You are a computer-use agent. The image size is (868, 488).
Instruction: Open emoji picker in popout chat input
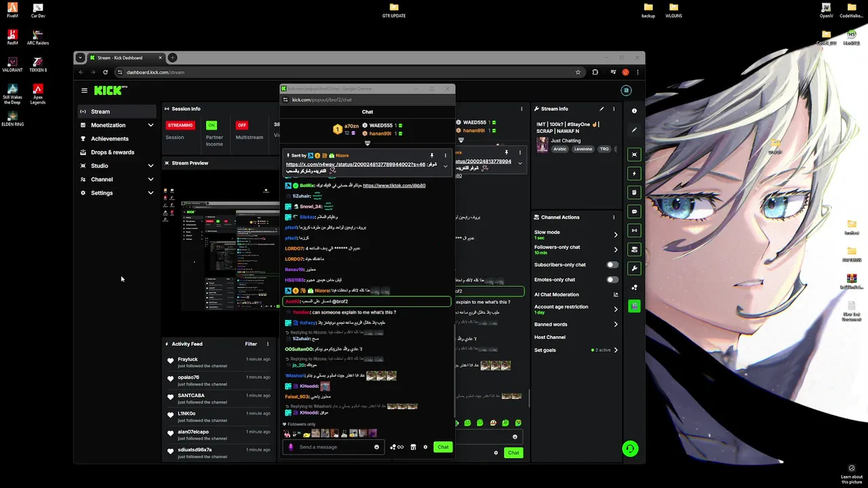376,447
